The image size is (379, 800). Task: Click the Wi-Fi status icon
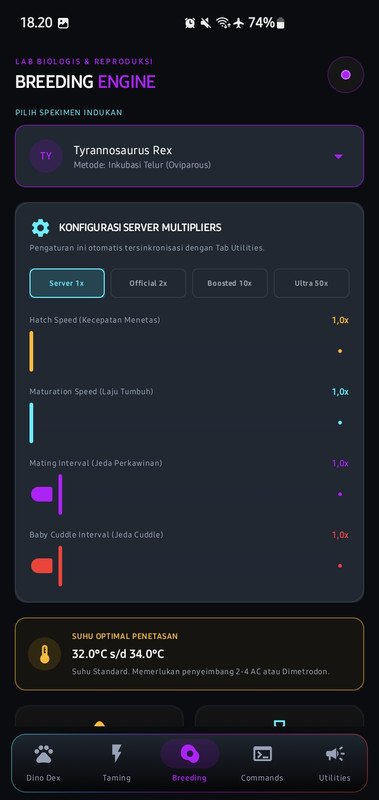click(x=222, y=23)
